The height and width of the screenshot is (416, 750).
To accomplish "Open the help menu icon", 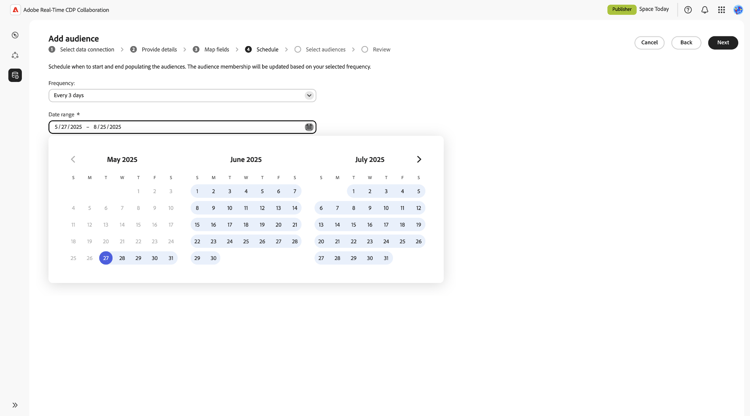I will pyautogui.click(x=688, y=10).
